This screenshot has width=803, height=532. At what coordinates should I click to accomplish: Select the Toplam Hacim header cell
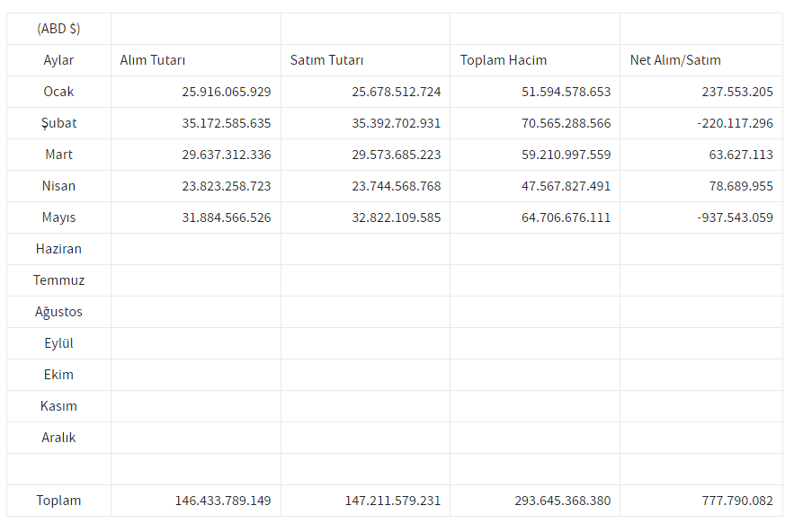[x=504, y=60]
